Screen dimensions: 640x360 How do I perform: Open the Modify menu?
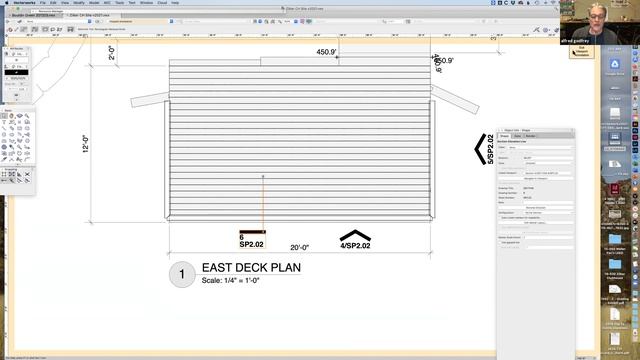79,2
